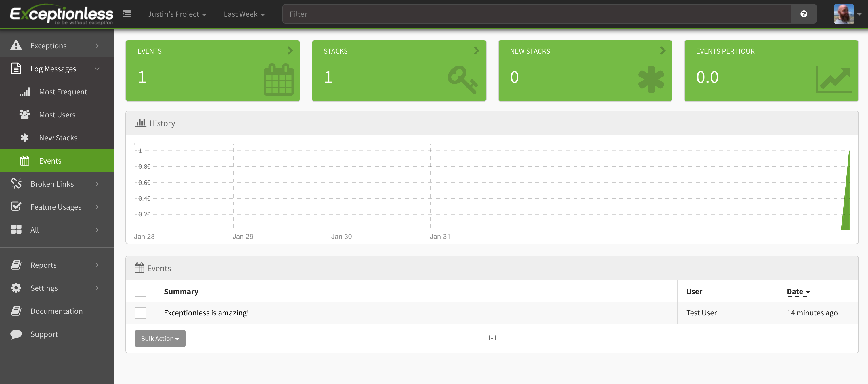Open the Test User link

(x=701, y=313)
